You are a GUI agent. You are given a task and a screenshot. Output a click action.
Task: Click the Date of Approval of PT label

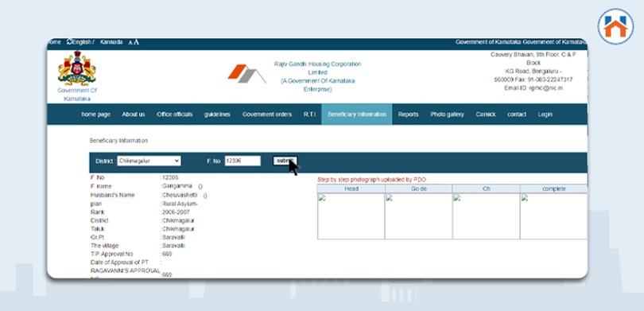(119, 262)
